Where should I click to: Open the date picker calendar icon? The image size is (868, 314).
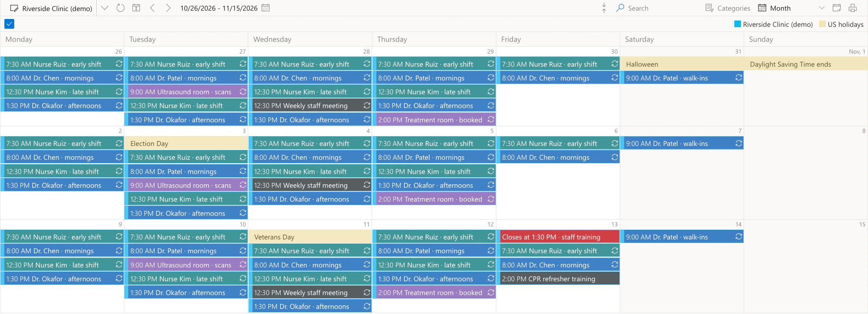point(266,8)
